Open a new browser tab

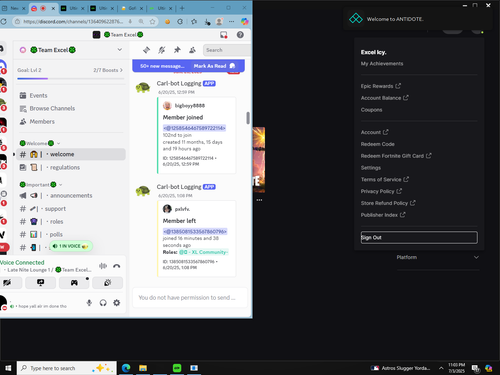click(x=182, y=8)
